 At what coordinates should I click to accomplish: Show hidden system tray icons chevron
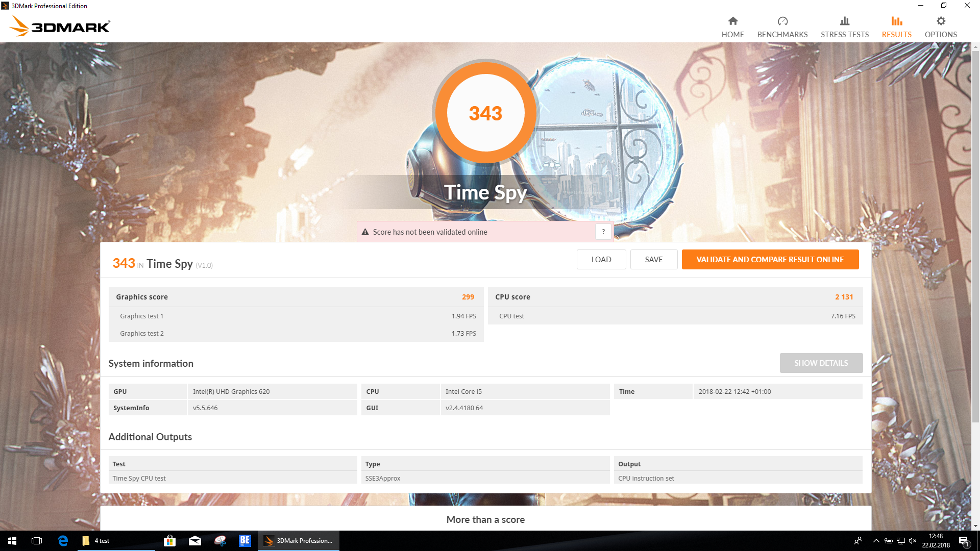[x=876, y=541]
